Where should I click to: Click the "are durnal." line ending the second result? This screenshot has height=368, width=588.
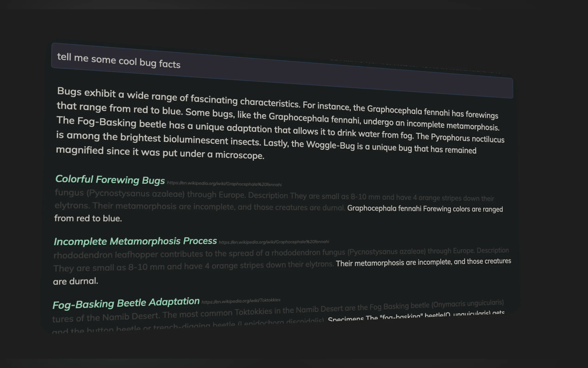click(x=76, y=281)
